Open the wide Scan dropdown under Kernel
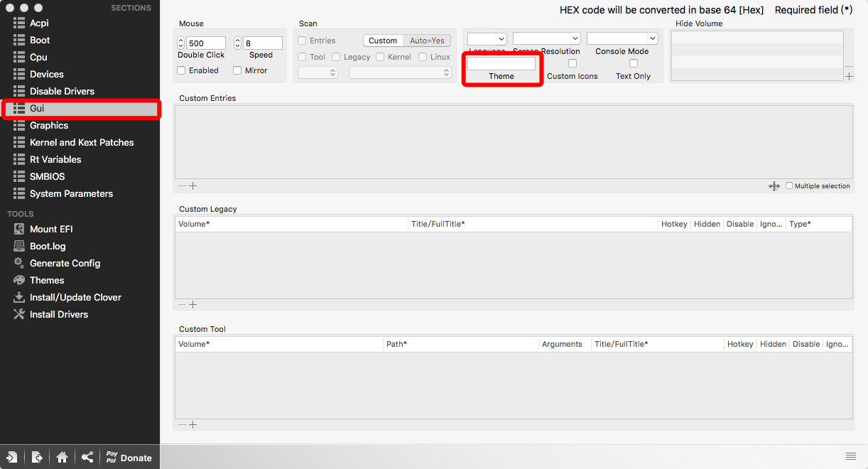 [x=400, y=72]
